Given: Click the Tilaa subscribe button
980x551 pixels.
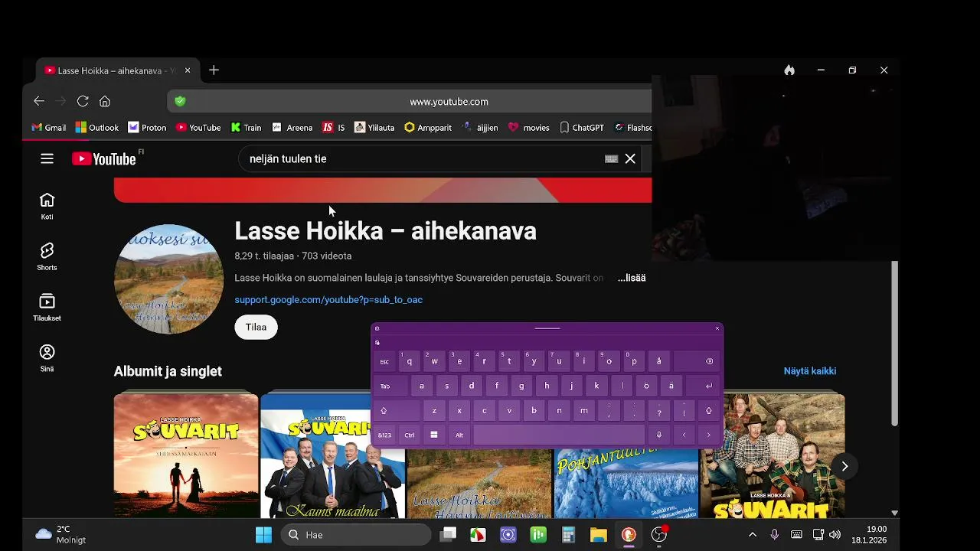Looking at the screenshot, I should click(x=256, y=327).
